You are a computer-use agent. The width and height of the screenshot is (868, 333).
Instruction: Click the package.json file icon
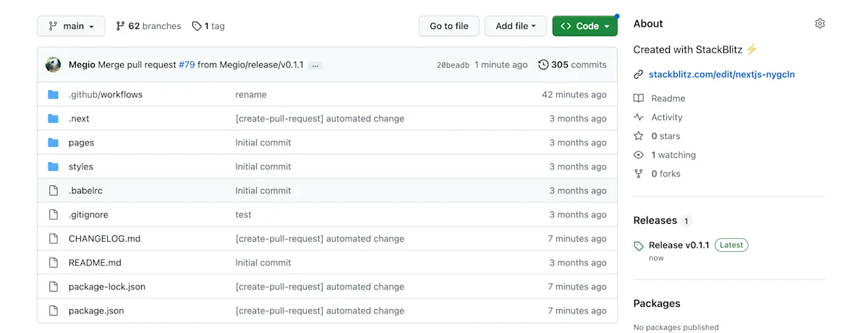[x=53, y=311]
